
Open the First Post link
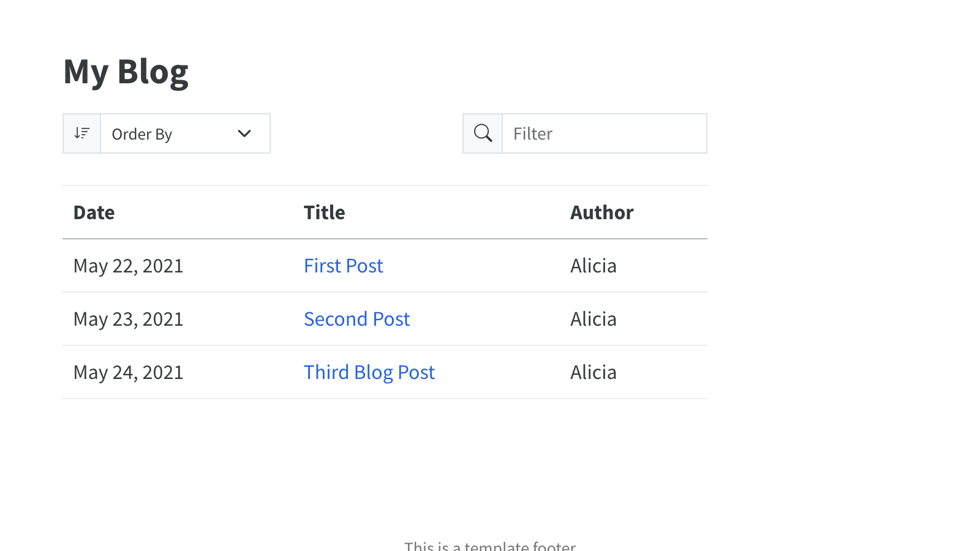(343, 266)
